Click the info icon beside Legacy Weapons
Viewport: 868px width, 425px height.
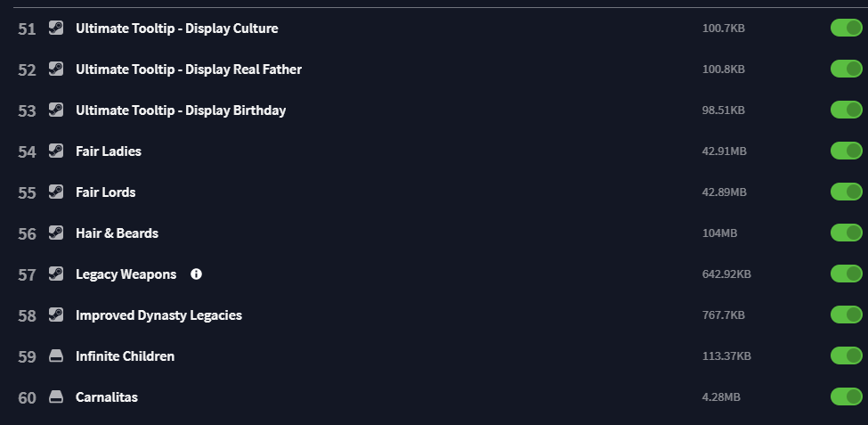(196, 274)
